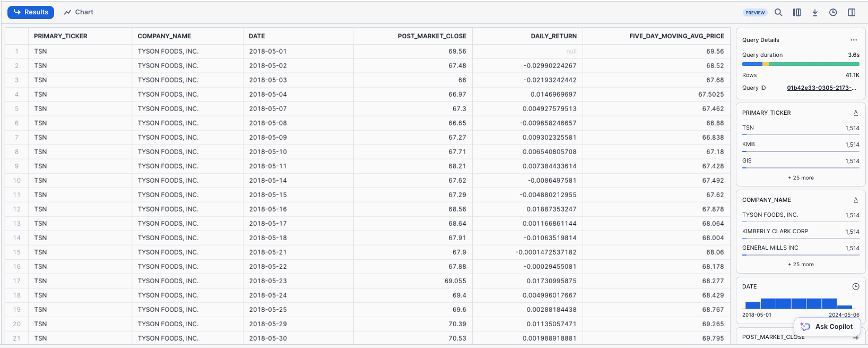This screenshot has height=348, width=868.
Task: Open query history clock icon
Action: pyautogui.click(x=833, y=12)
